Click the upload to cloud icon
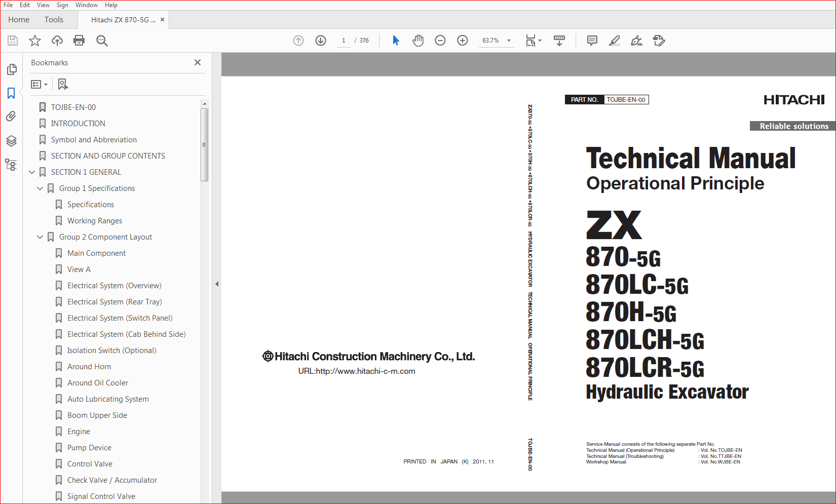 coord(57,41)
